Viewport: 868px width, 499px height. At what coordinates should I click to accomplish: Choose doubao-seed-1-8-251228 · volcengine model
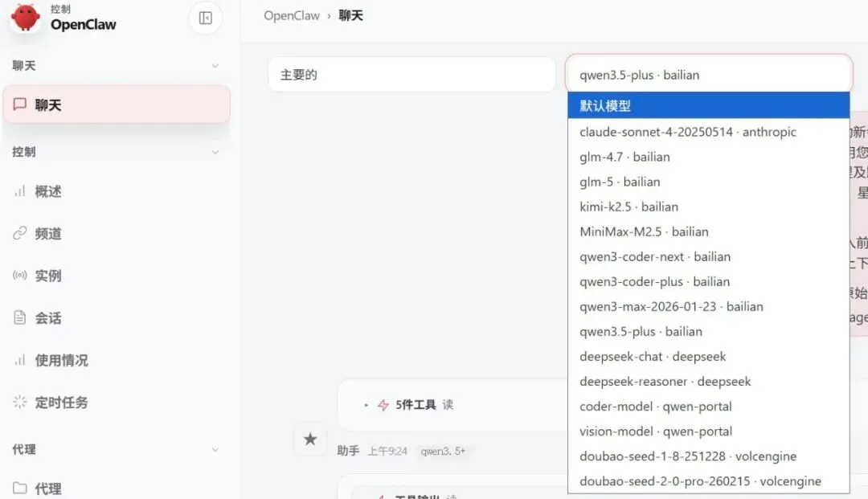coord(709,456)
